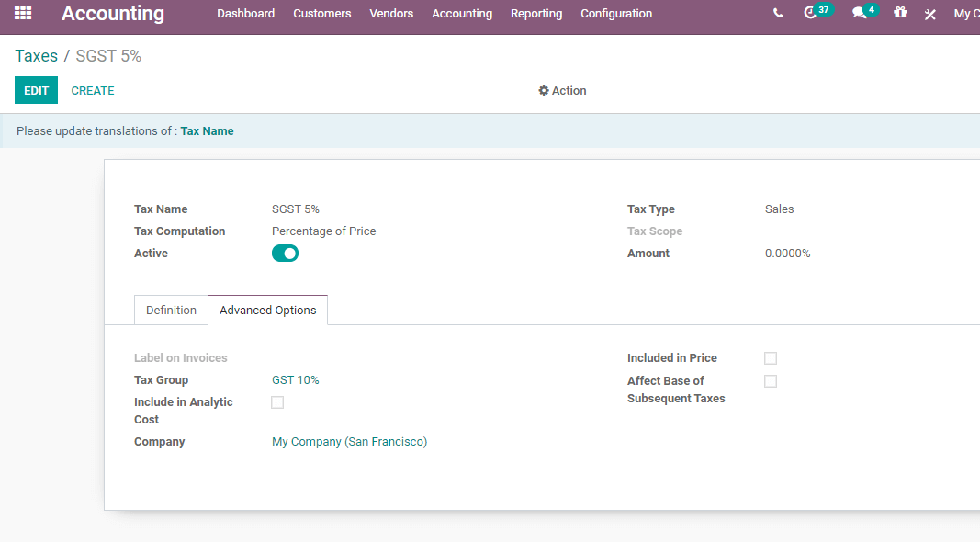The image size is (980, 542).
Task: Click the CREATE button
Action: click(93, 91)
